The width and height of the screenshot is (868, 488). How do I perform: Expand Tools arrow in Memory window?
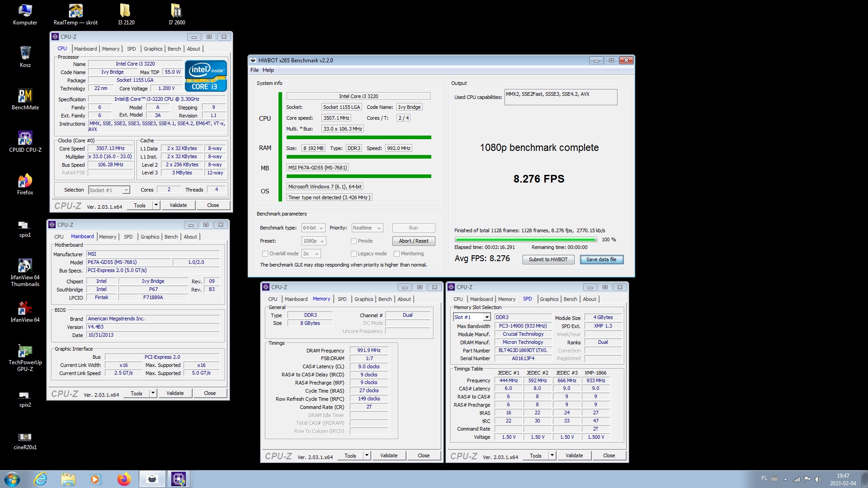[x=367, y=455]
